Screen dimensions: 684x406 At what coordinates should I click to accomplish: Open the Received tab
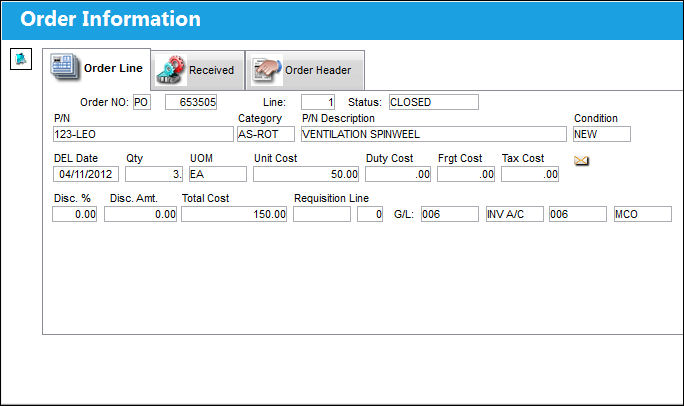(x=198, y=70)
